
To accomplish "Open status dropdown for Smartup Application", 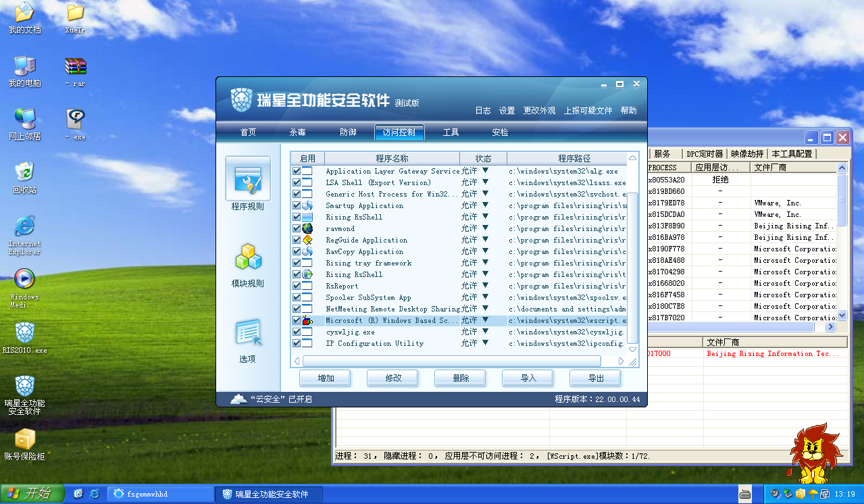I will tap(485, 205).
